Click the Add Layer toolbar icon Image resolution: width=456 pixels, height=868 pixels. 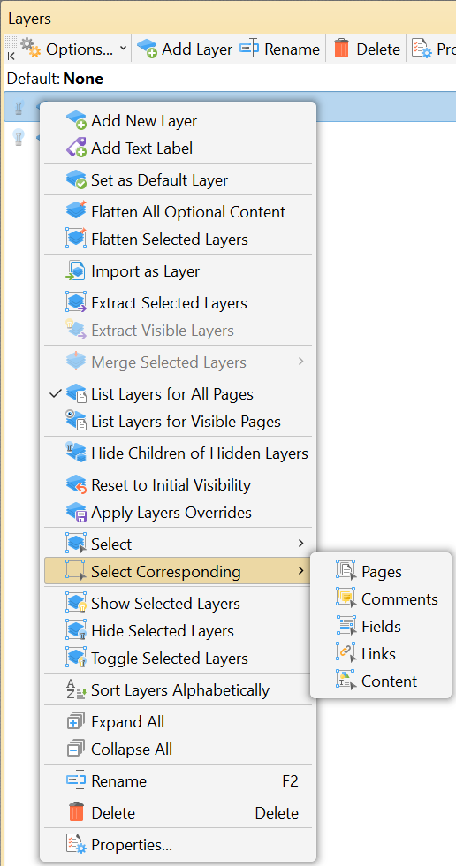[148, 49]
